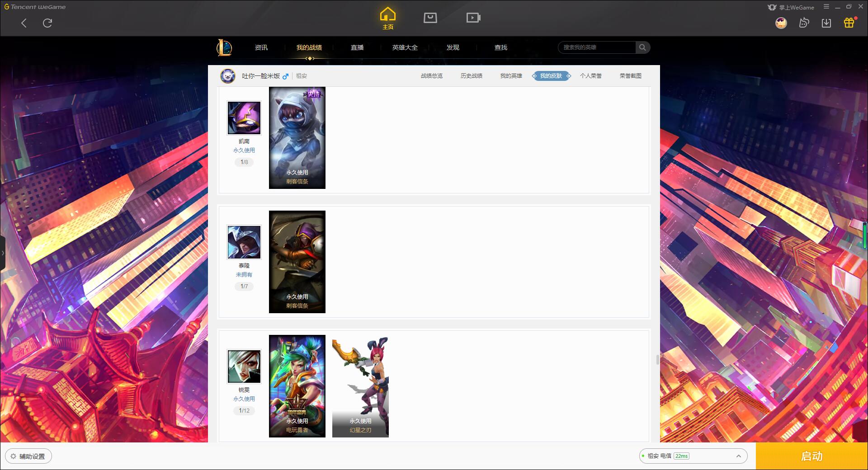
Task: Open the 主页 home icon
Action: coord(388,19)
